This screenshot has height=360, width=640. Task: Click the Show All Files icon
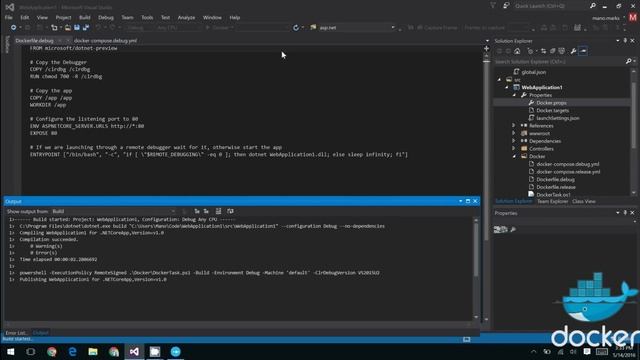click(x=562, y=51)
